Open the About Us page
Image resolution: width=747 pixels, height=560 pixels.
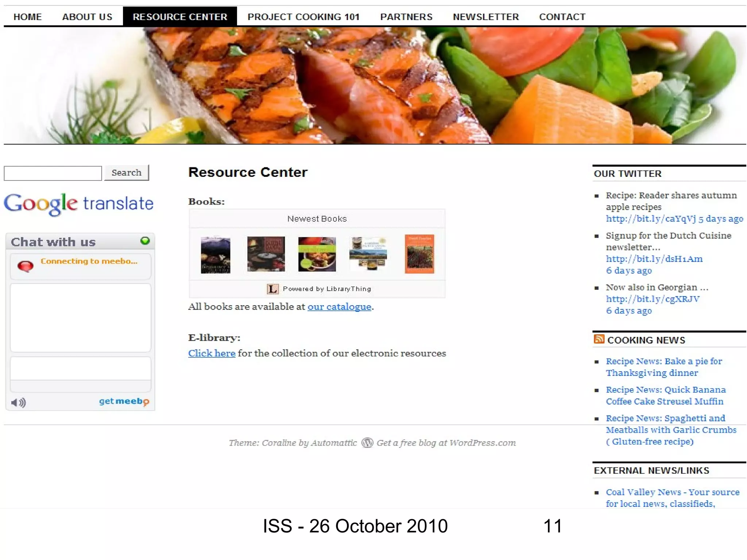point(87,17)
